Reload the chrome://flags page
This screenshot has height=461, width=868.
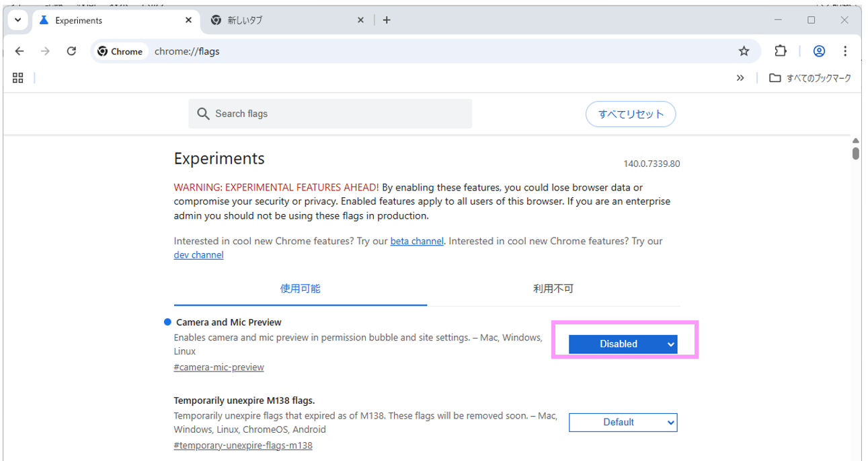click(x=71, y=51)
